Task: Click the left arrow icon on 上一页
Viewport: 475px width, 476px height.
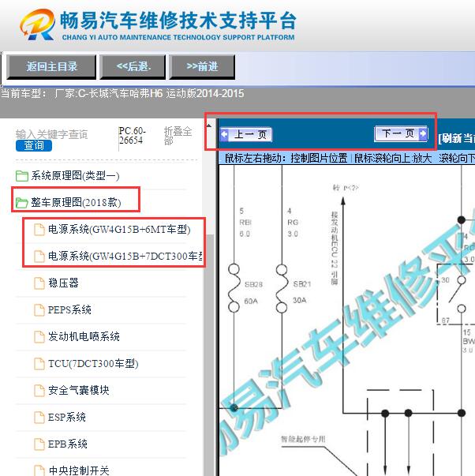Action: pyautogui.click(x=224, y=134)
